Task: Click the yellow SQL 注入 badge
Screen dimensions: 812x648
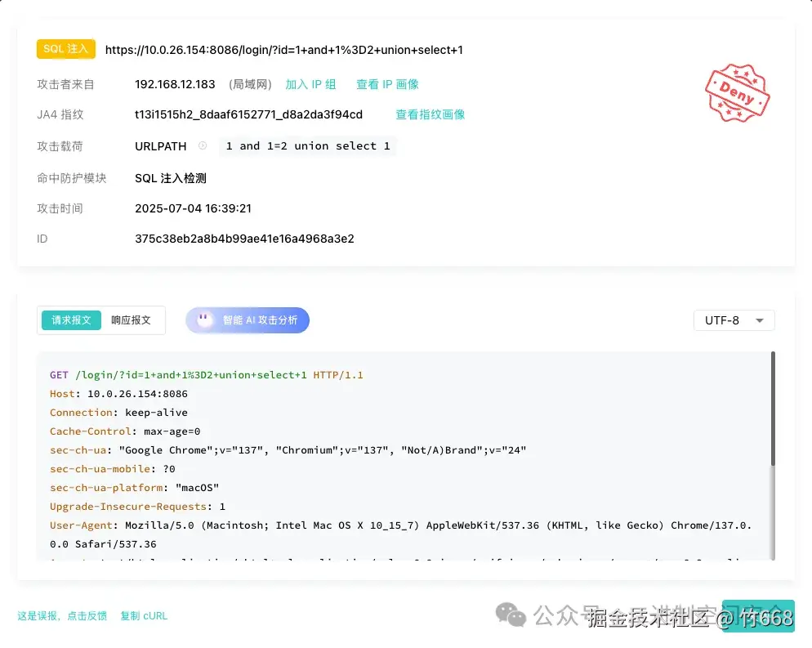Action: click(65, 49)
